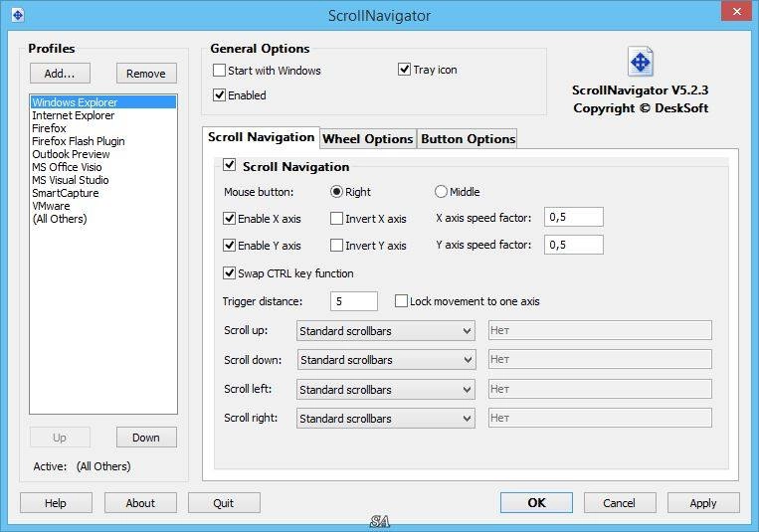Select the Internet Explorer profile
Viewport: 759px width, 532px height.
(x=103, y=115)
